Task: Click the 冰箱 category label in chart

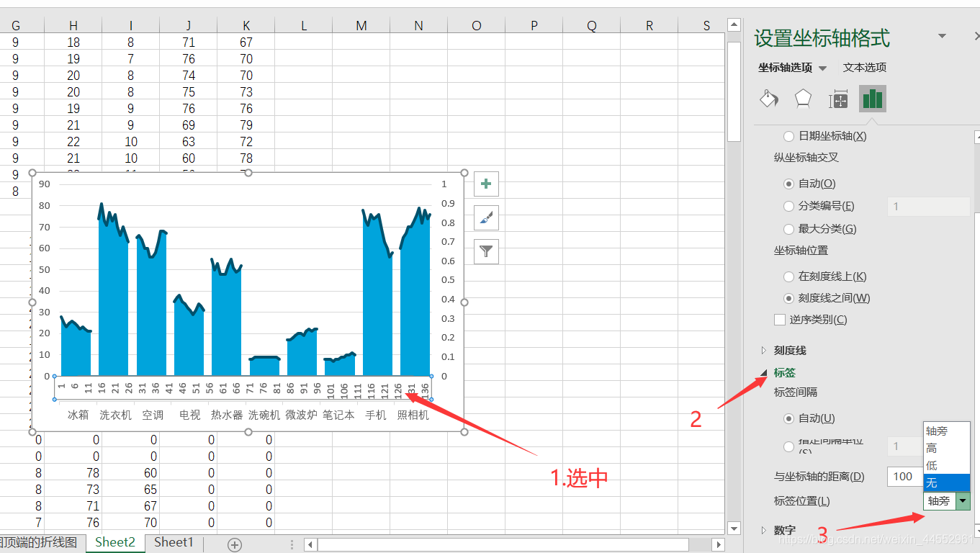Action: coord(78,415)
